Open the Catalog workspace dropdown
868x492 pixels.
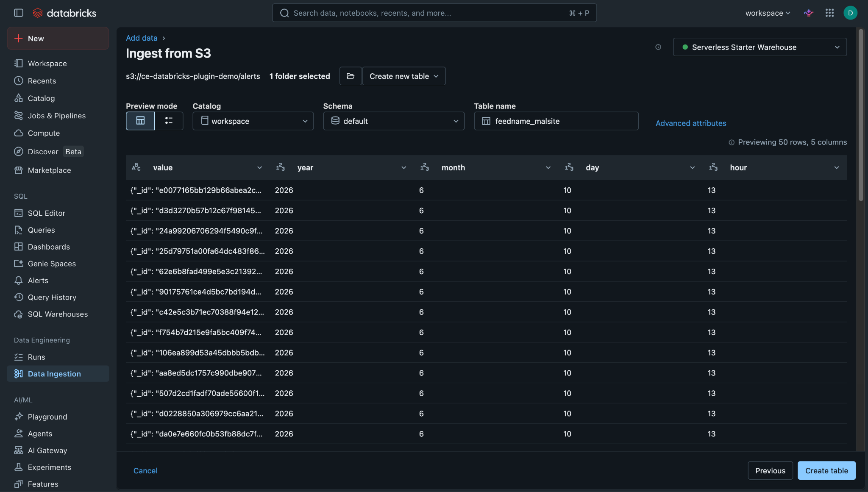[x=253, y=121]
